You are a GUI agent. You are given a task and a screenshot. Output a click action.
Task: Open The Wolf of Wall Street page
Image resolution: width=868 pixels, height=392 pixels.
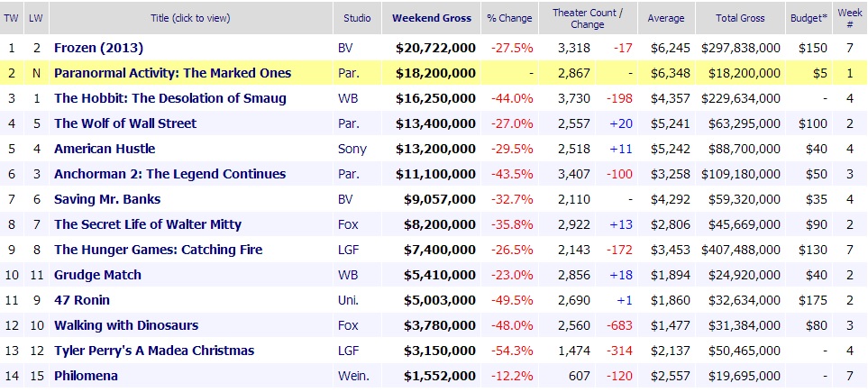point(124,123)
